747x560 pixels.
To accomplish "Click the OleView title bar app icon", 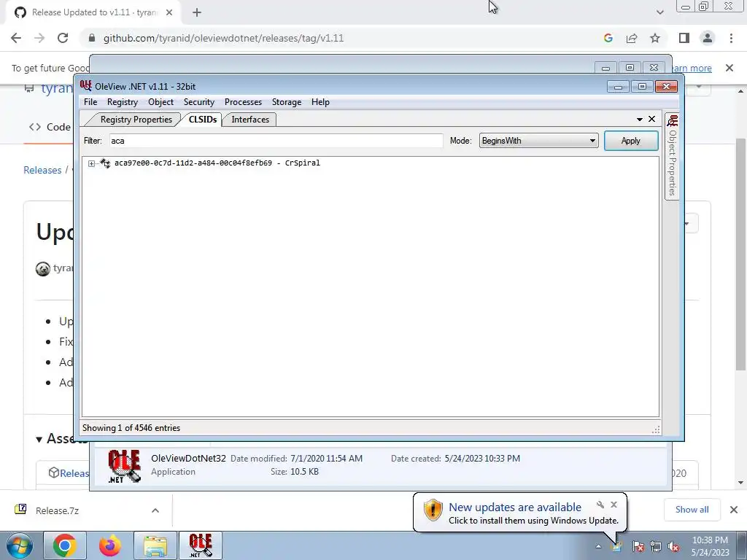I will (x=86, y=86).
